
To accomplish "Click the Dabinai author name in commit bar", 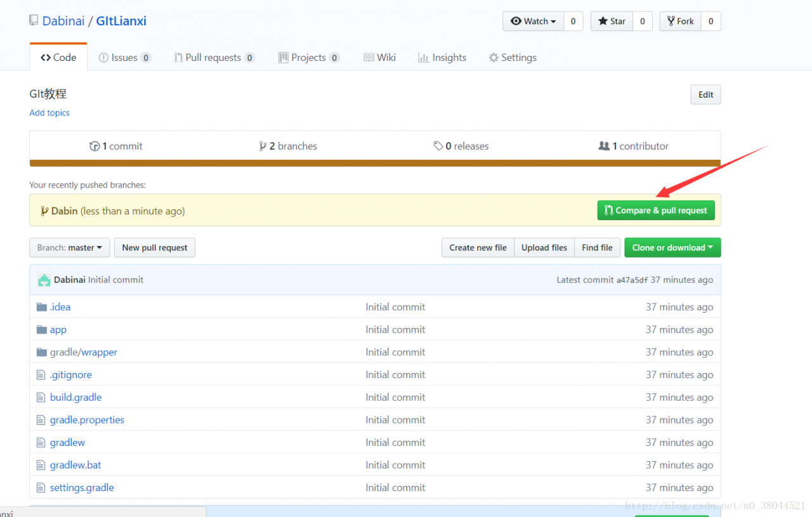I will [x=70, y=280].
